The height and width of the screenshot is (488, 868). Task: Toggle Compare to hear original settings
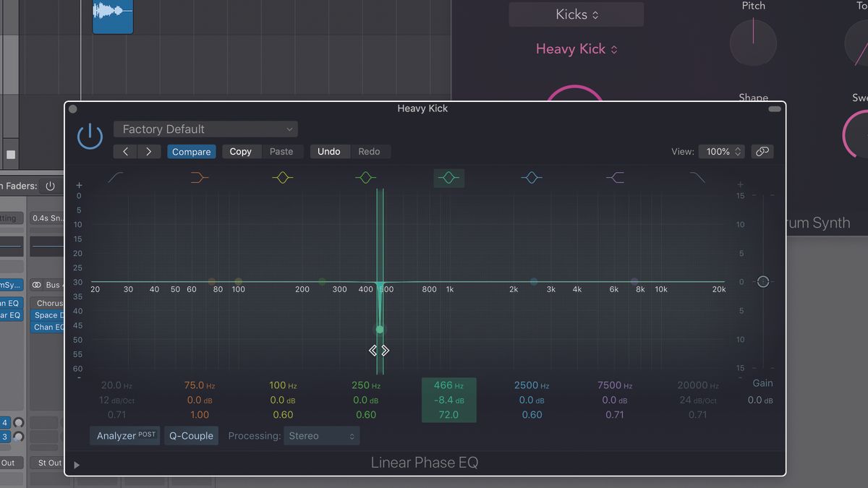click(x=191, y=151)
